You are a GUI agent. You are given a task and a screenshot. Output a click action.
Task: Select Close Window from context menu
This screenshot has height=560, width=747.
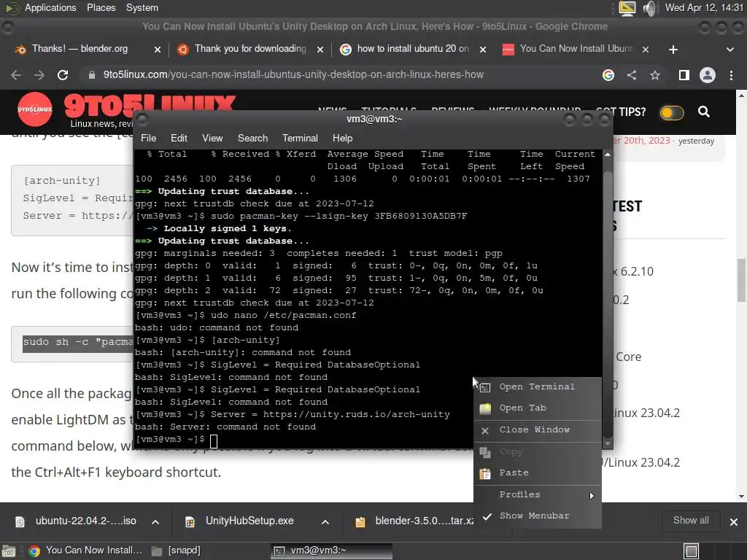tap(538, 430)
